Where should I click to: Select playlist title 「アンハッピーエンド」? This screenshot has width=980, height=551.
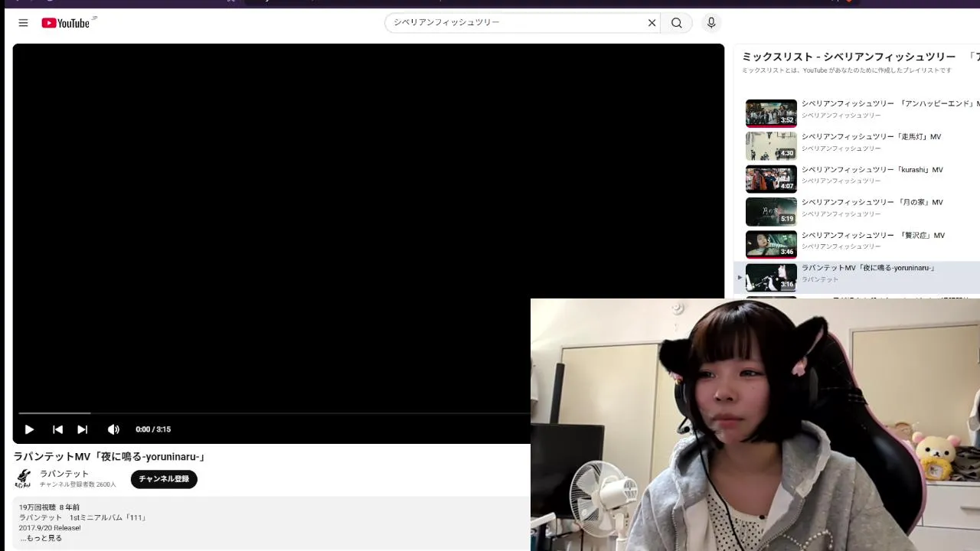[x=890, y=103]
